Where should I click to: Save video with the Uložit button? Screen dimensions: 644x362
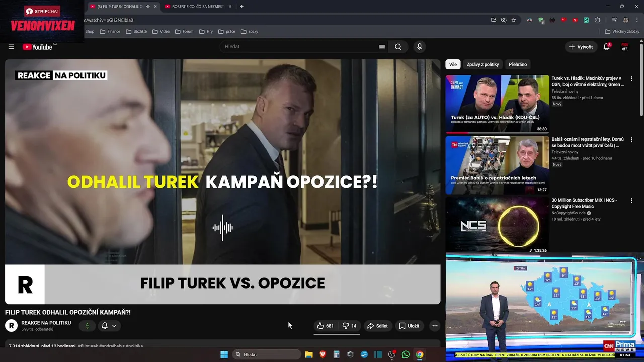coord(409,326)
